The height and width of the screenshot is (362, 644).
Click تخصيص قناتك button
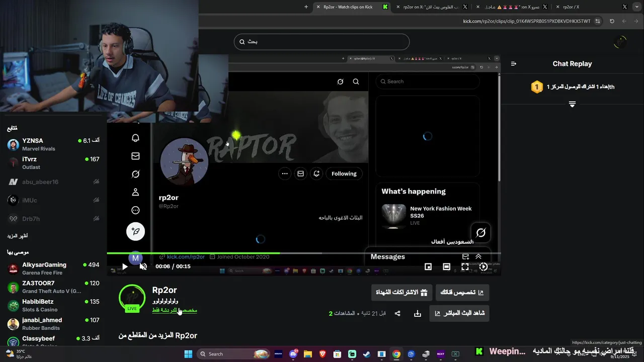coord(462,292)
